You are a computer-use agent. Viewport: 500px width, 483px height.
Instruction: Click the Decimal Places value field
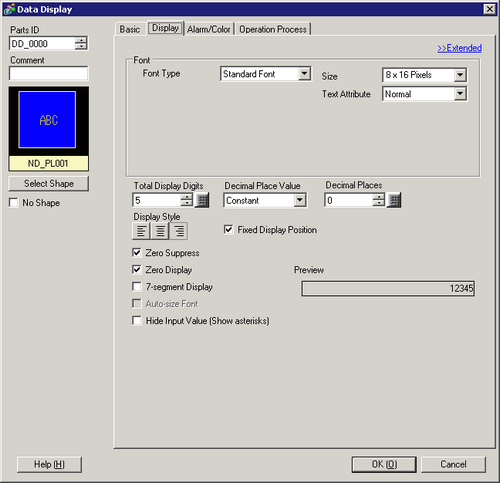pos(349,200)
